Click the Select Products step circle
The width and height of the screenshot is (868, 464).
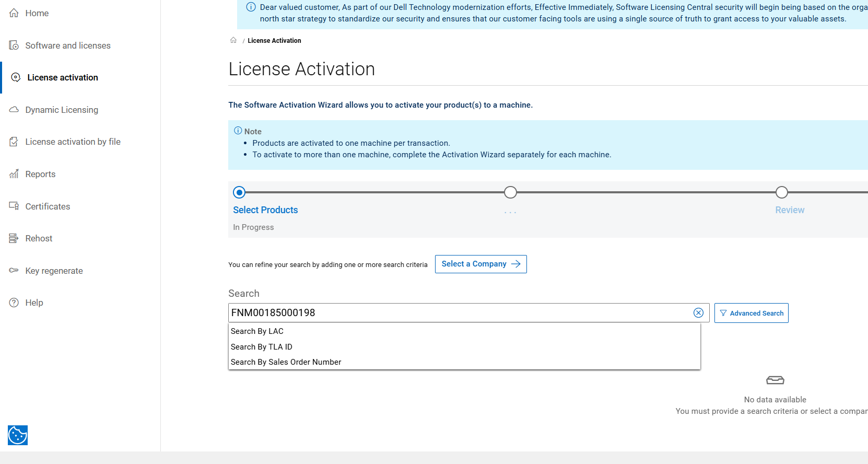[x=239, y=192]
